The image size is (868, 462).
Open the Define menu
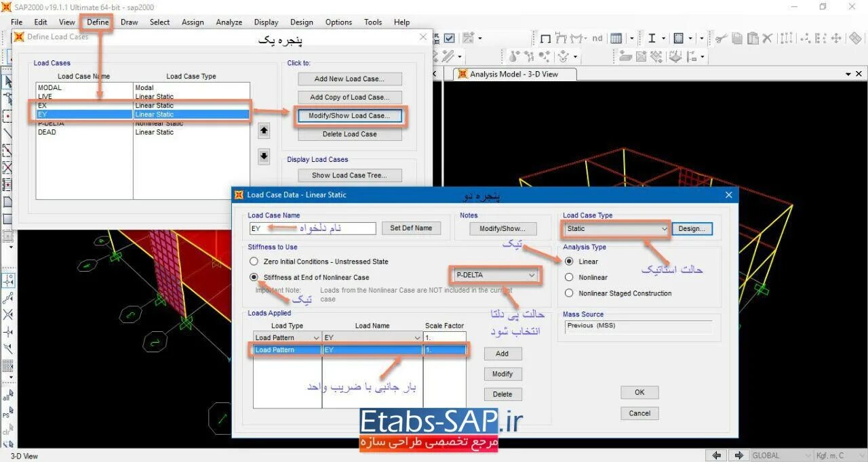tap(98, 22)
